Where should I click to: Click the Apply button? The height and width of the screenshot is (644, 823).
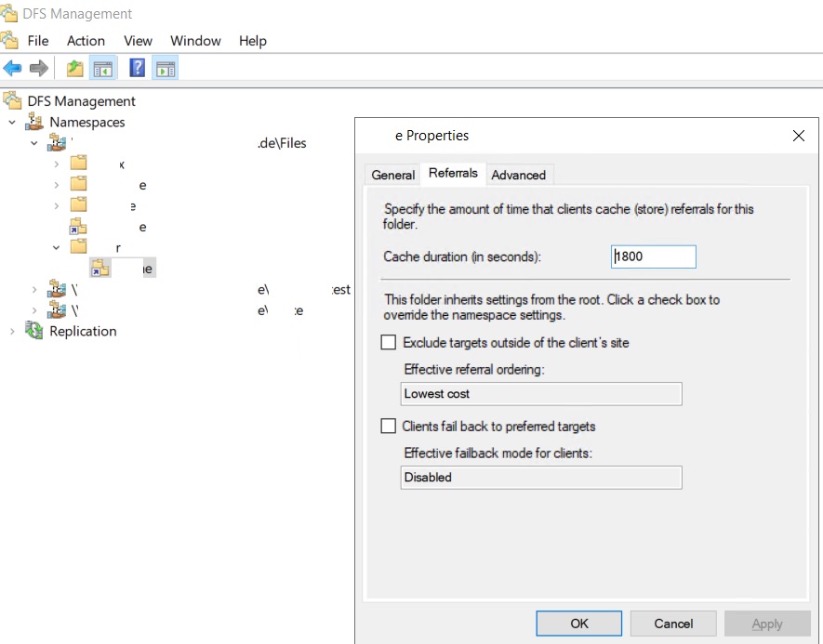pyautogui.click(x=767, y=623)
